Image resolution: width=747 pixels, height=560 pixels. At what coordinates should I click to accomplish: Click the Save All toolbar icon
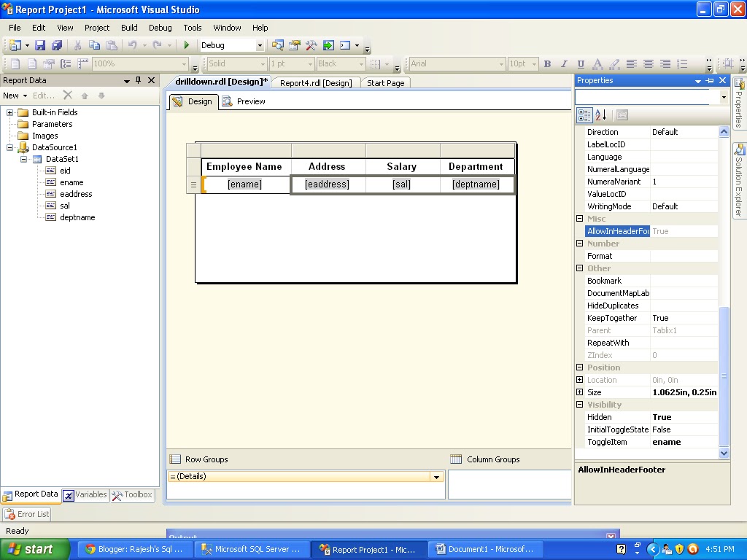click(58, 44)
